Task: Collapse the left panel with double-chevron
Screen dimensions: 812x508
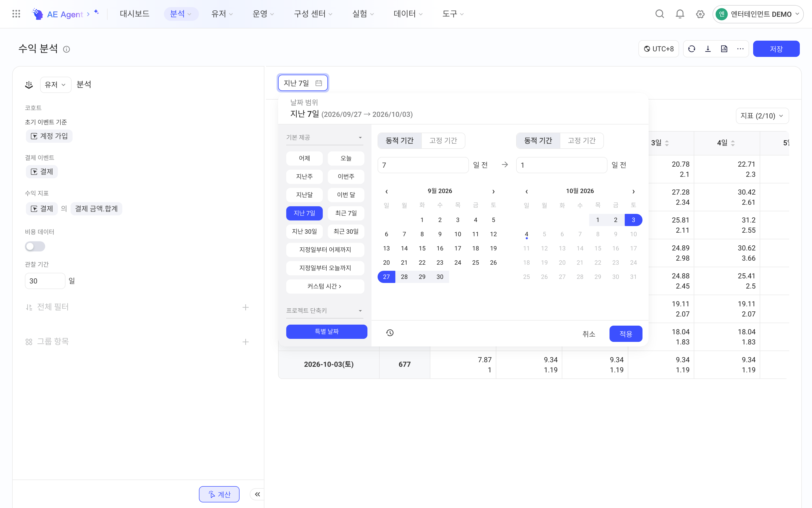Action: pyautogui.click(x=257, y=494)
